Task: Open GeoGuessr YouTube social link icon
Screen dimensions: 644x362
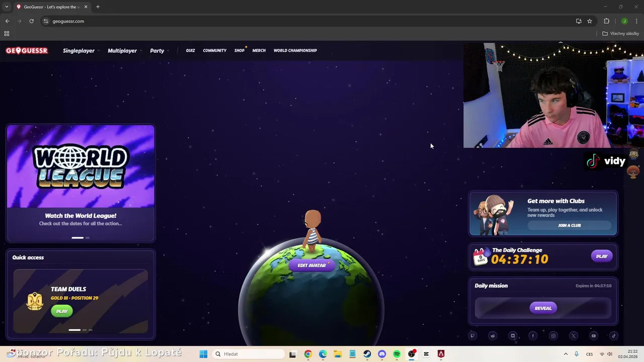Action: (x=594, y=336)
